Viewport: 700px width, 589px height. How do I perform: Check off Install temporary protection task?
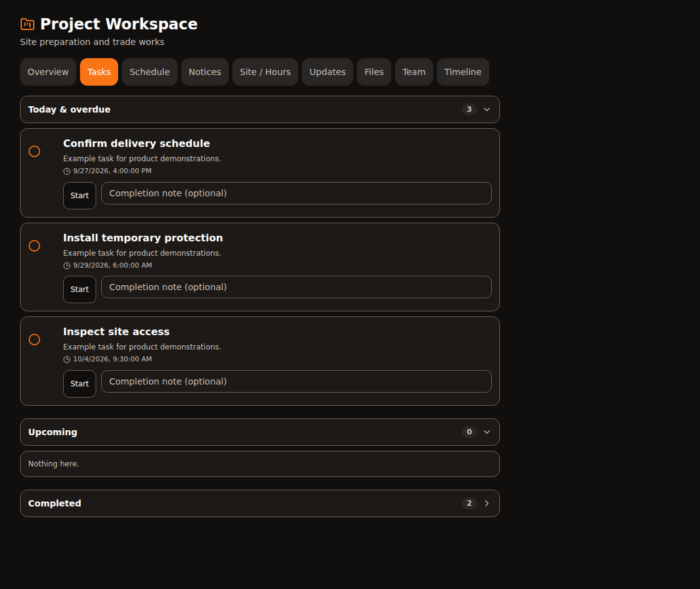34,246
